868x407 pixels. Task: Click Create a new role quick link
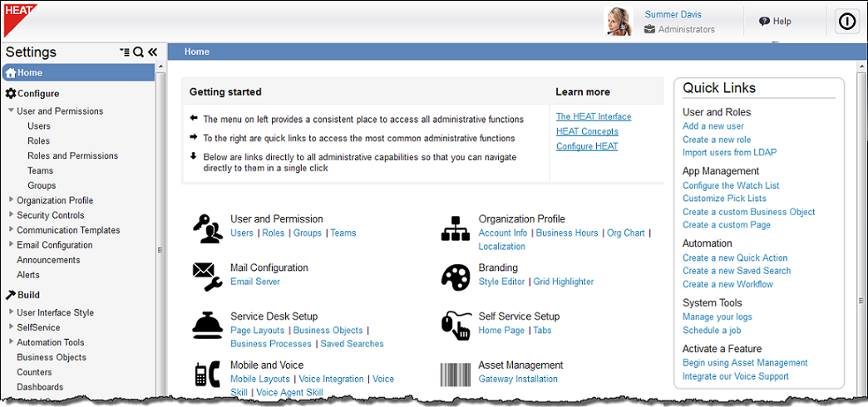717,140
